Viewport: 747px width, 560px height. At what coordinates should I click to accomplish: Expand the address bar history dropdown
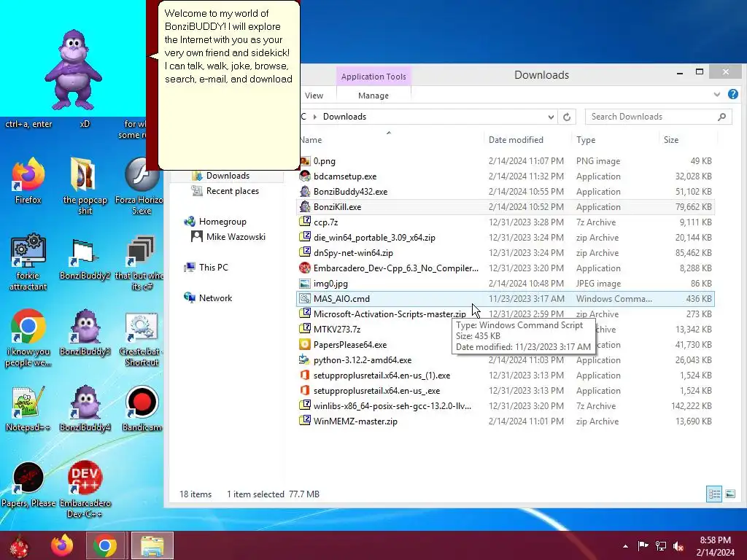point(551,117)
